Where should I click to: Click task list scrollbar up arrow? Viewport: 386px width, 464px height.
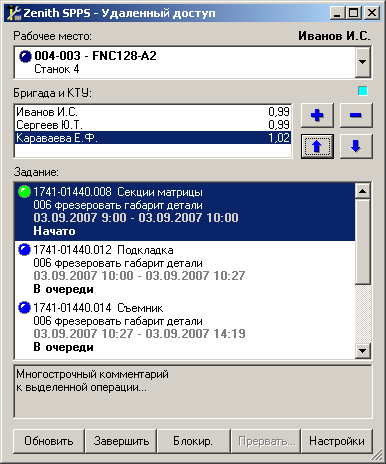tap(363, 191)
